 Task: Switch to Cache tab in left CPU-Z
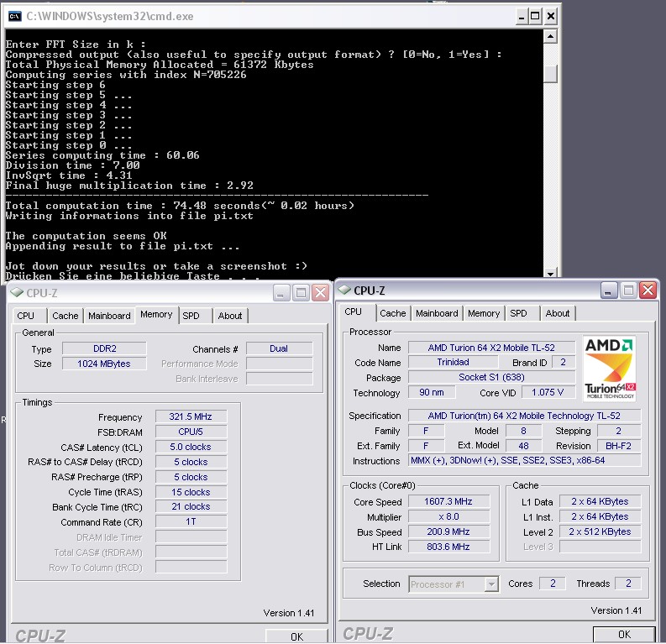(x=65, y=316)
